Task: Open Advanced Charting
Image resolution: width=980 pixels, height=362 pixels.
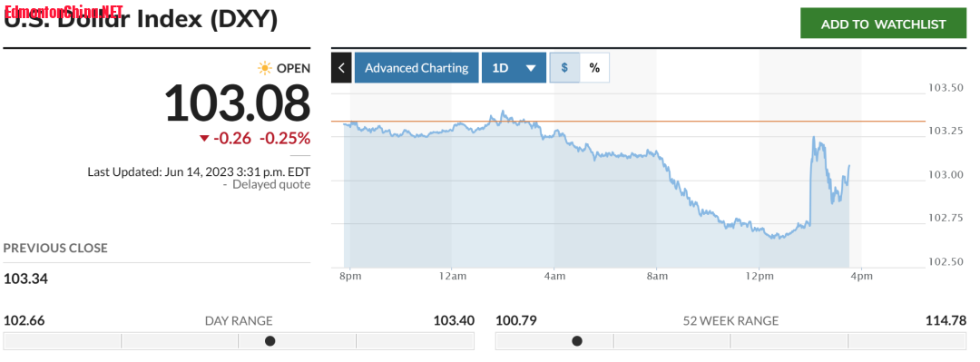Action: coord(416,67)
